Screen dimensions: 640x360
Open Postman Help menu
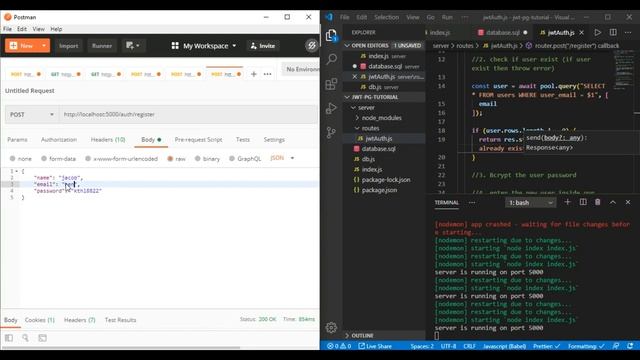pyautogui.click(x=56, y=29)
